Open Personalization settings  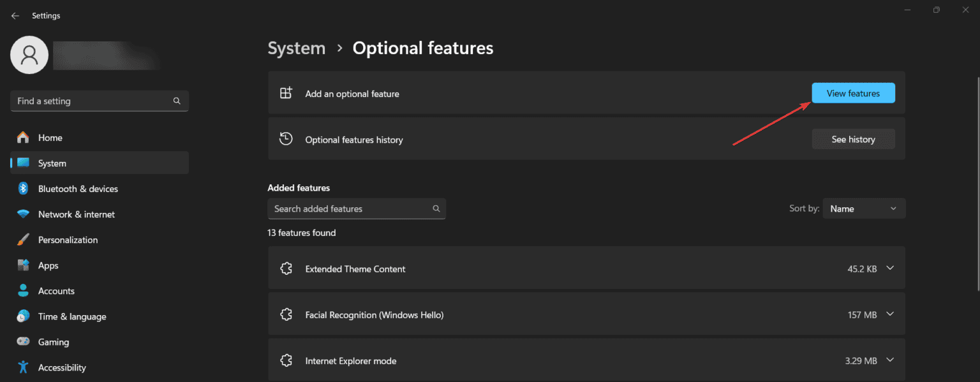[x=100, y=240]
